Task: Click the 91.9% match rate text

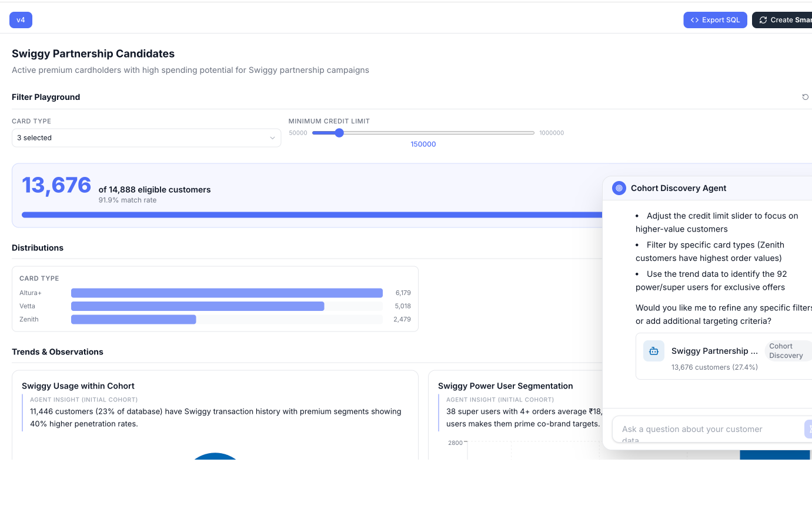Action: (x=128, y=200)
